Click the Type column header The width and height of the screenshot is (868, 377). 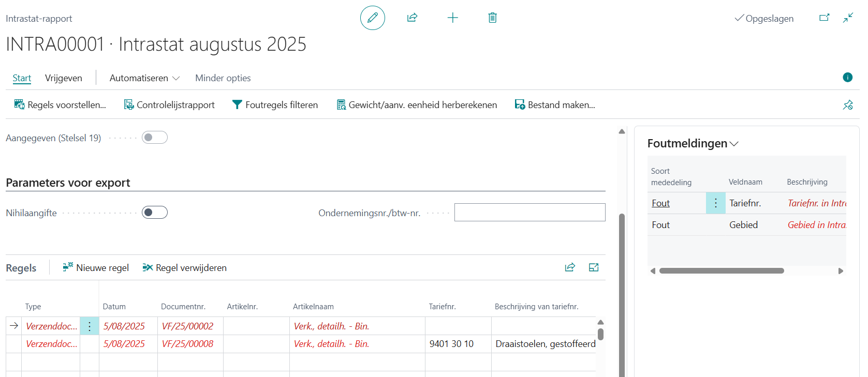click(x=33, y=307)
